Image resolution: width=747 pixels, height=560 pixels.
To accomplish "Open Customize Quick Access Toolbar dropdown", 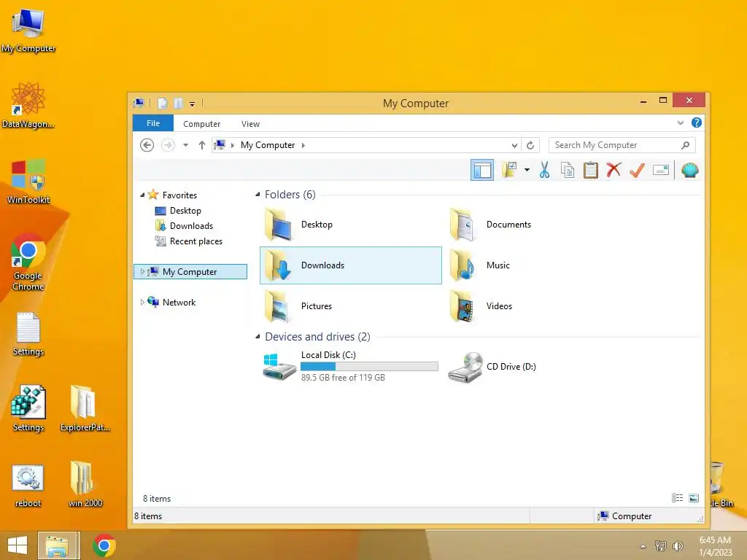I will point(192,104).
